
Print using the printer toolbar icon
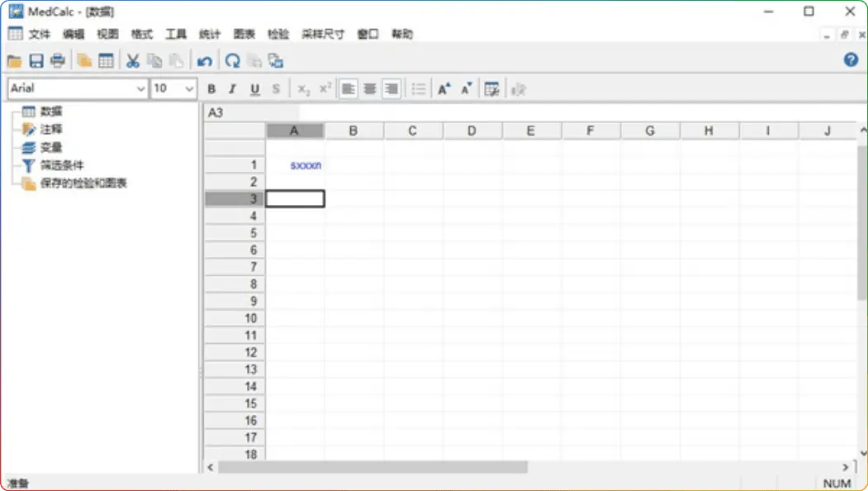pyautogui.click(x=58, y=60)
